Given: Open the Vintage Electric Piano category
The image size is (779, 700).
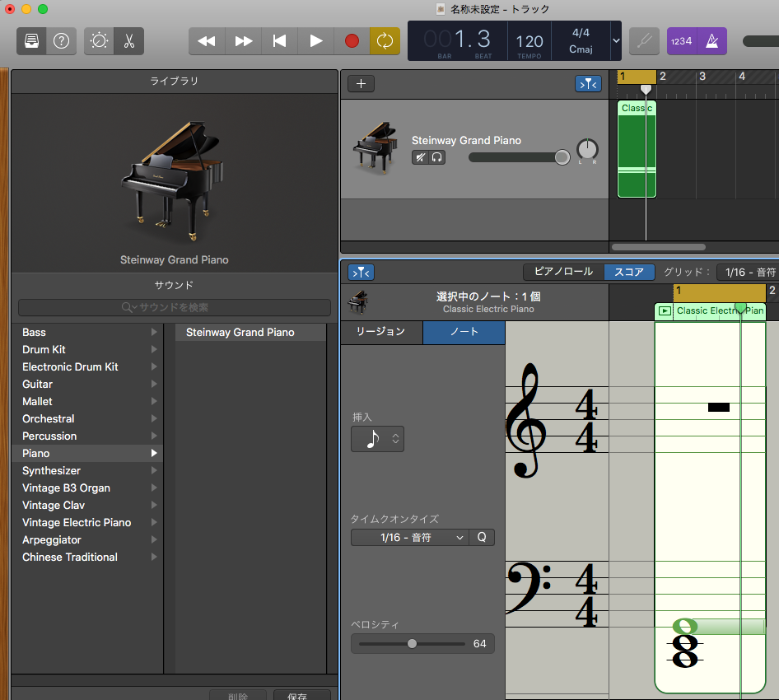Looking at the screenshot, I should (x=87, y=523).
